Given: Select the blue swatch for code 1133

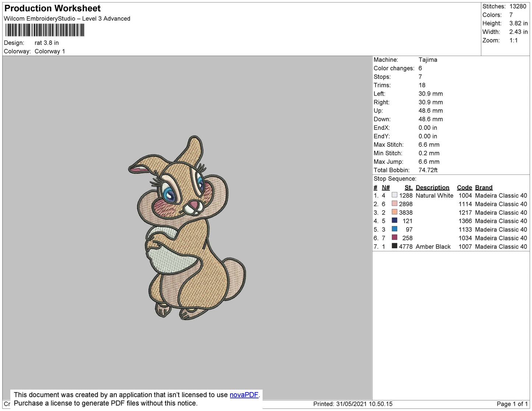Looking at the screenshot, I should point(394,229).
